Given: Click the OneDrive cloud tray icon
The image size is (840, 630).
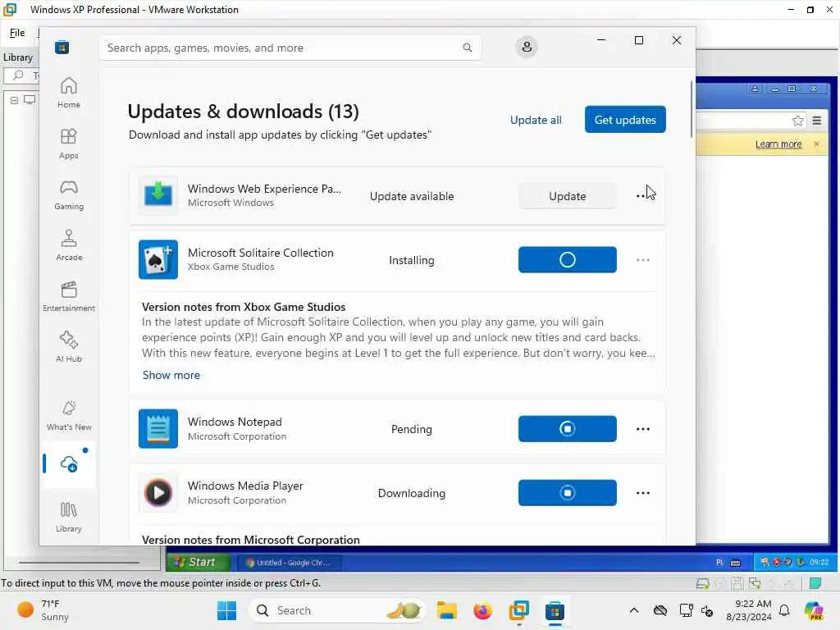Looking at the screenshot, I should coord(660,610).
